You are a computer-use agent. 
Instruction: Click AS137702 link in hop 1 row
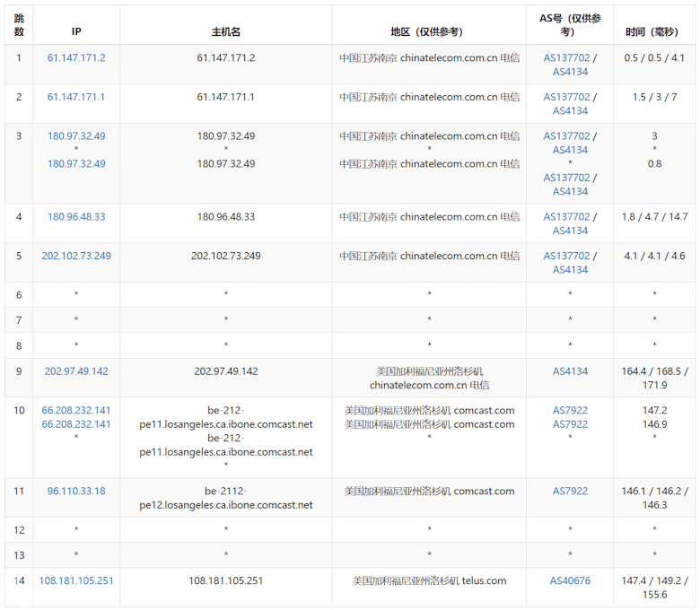[x=566, y=57]
